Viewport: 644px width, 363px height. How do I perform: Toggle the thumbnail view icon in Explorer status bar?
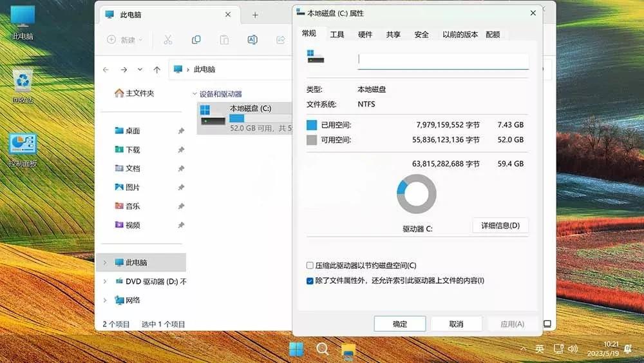pyautogui.click(x=547, y=324)
